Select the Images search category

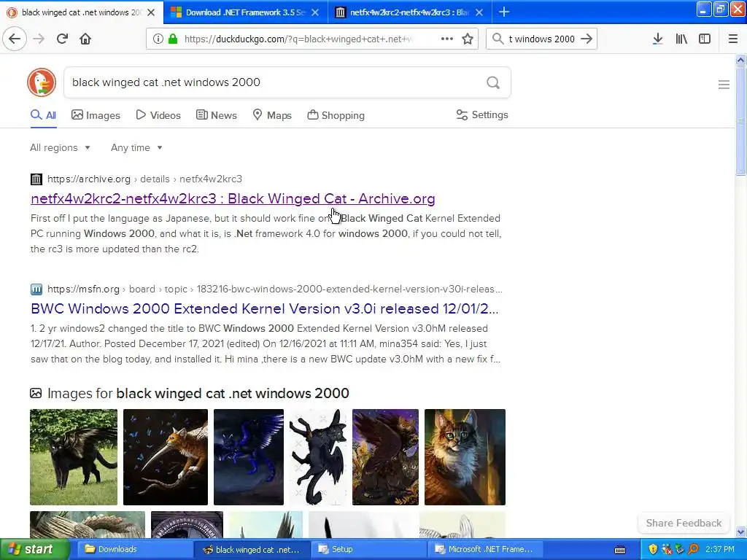point(96,115)
